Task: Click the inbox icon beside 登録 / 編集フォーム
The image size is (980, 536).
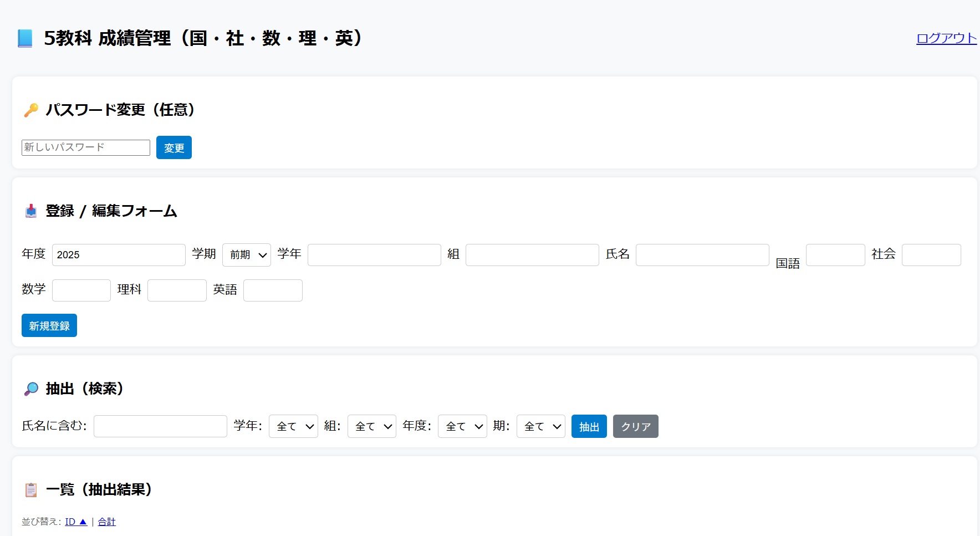Action: 31,211
